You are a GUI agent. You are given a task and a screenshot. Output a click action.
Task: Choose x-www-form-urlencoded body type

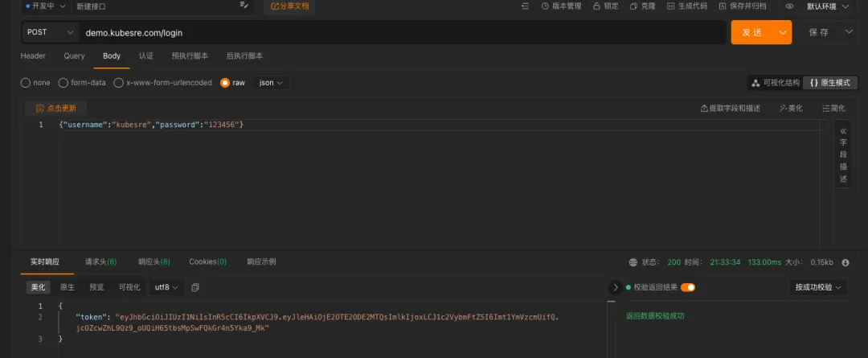[x=119, y=83]
